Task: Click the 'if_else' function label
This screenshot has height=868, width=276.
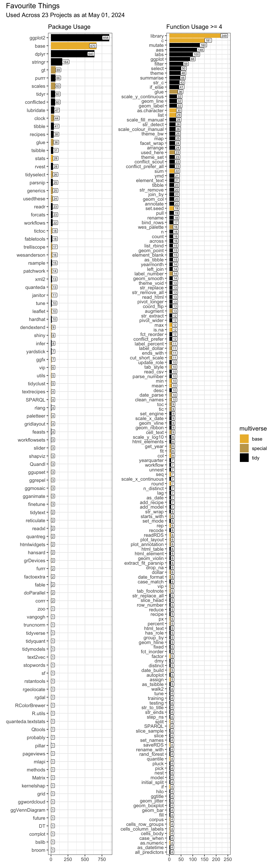Action: [x=157, y=87]
